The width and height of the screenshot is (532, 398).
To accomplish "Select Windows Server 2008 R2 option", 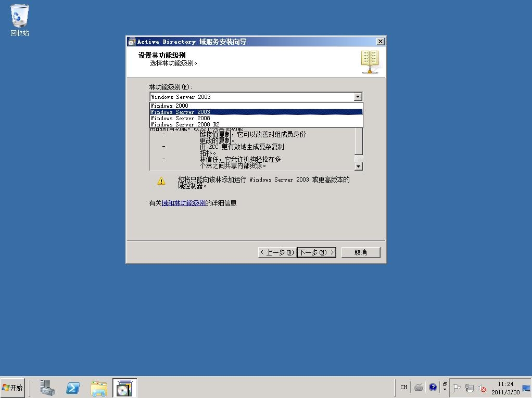I will click(256, 124).
